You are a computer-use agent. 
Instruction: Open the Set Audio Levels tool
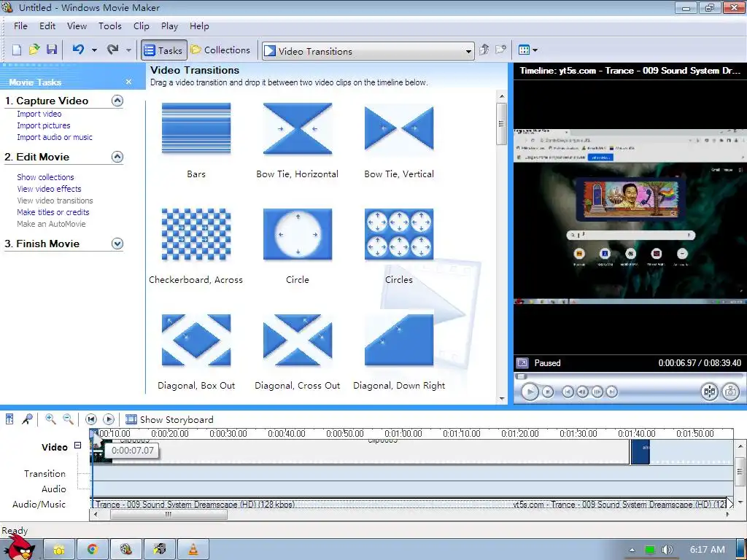[9, 419]
